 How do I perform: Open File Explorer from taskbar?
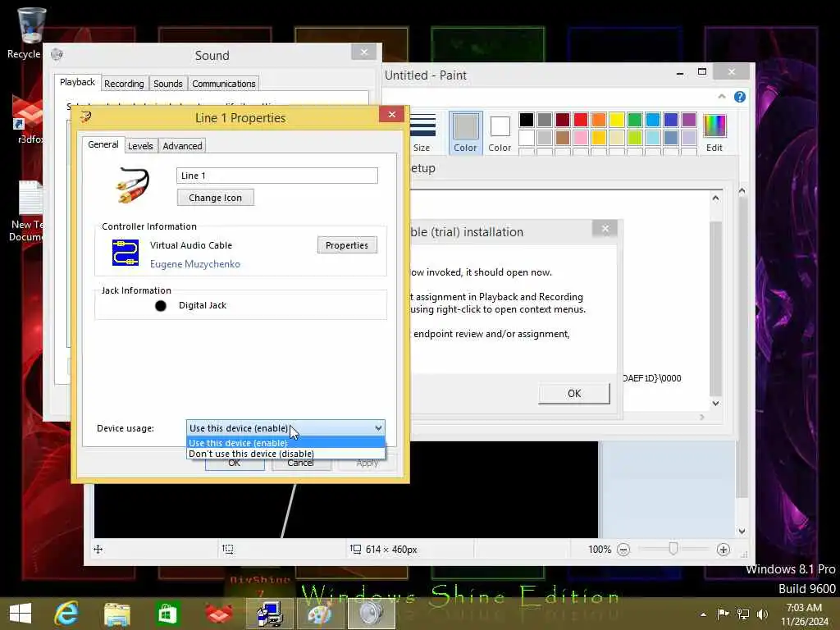click(117, 614)
